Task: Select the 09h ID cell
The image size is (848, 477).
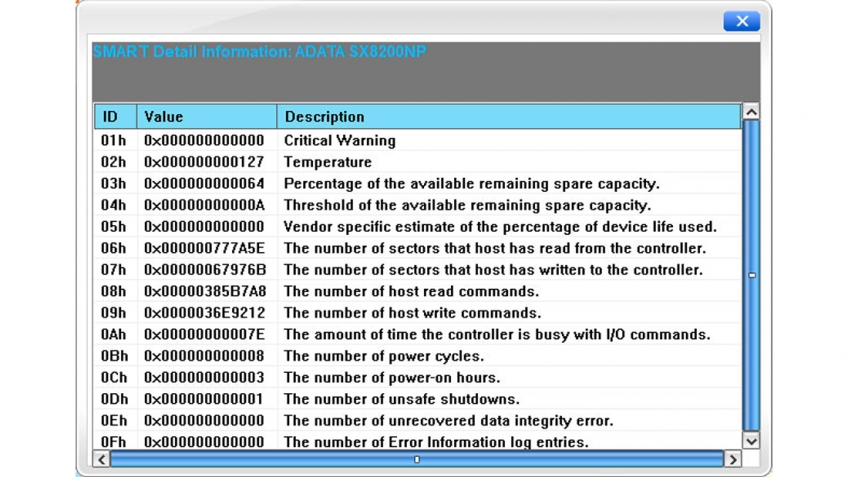Action: pyautogui.click(x=114, y=313)
